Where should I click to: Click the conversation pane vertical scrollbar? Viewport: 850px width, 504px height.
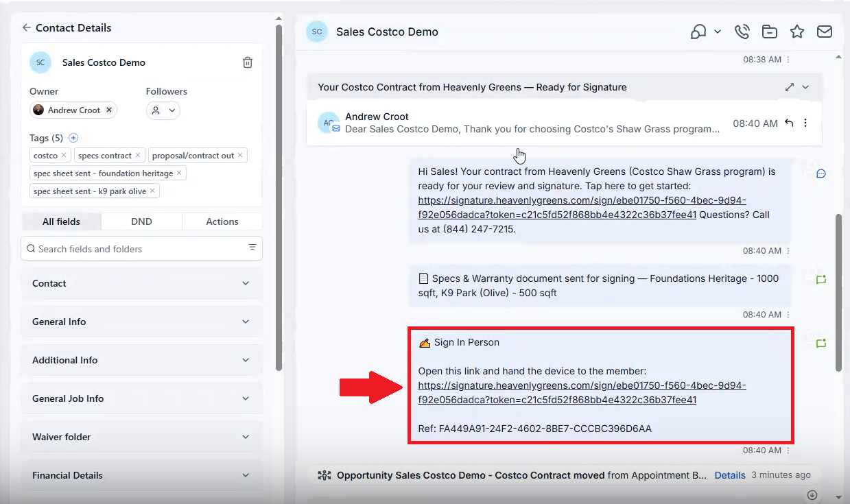838,293
